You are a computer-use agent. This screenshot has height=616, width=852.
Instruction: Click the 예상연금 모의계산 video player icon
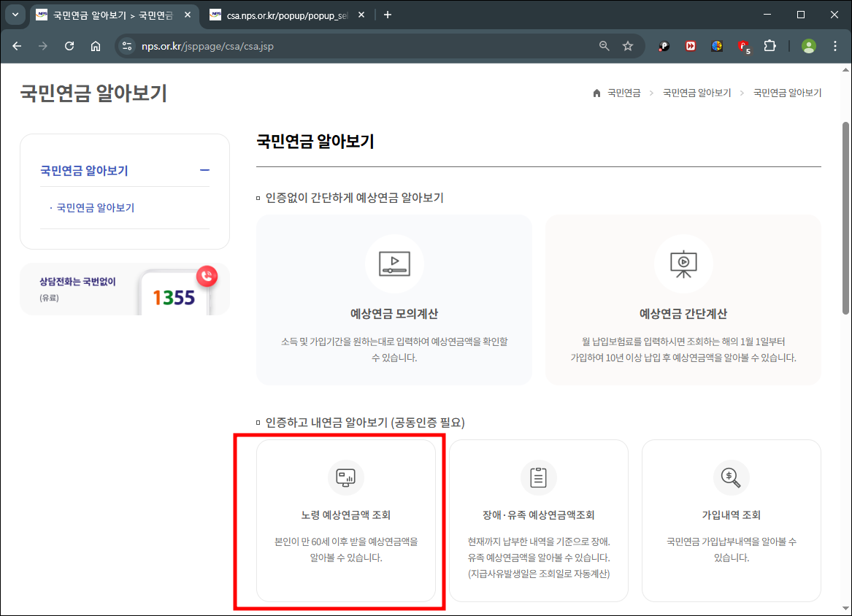coord(394,263)
